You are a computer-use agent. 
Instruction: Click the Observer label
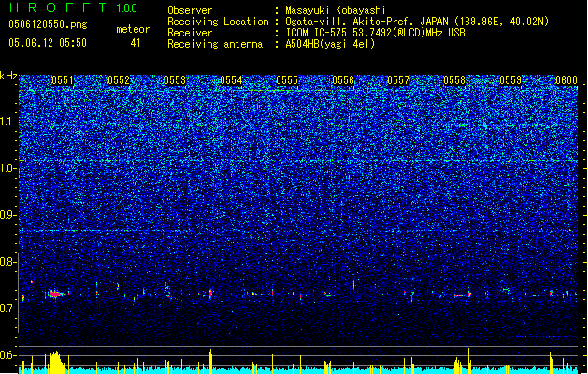[190, 10]
